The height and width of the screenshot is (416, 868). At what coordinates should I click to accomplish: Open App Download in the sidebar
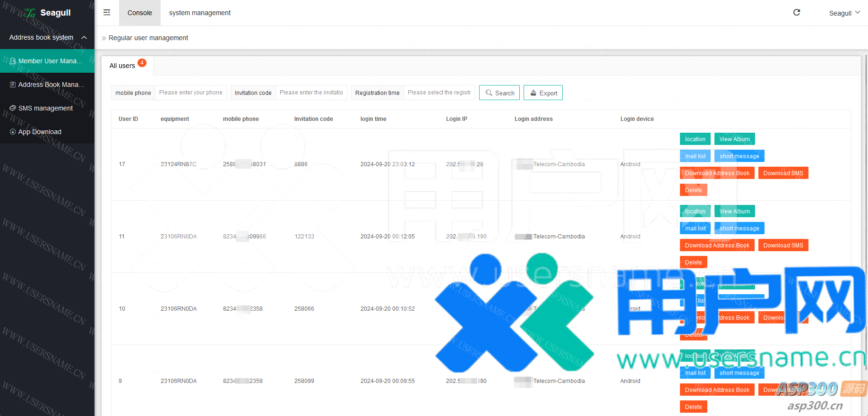[40, 132]
